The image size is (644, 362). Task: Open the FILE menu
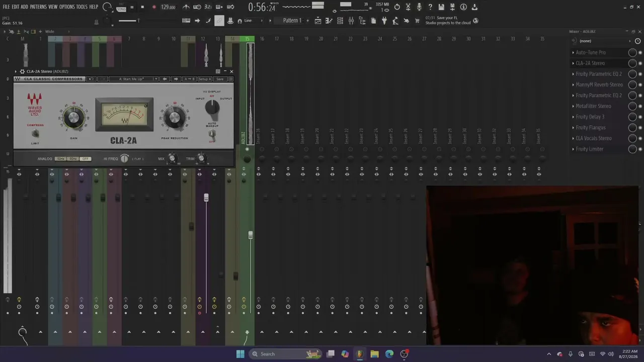click(6, 7)
